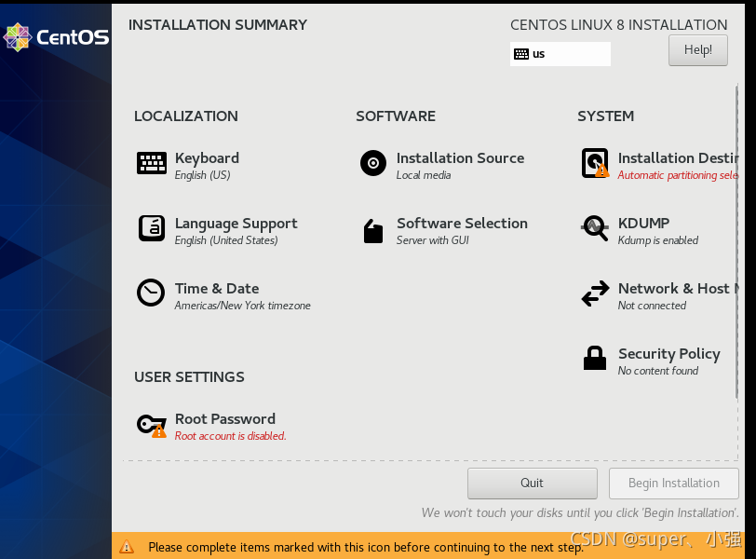Click the Network & Host arrows icon
Viewport: 756px width, 559px height.
(596, 293)
